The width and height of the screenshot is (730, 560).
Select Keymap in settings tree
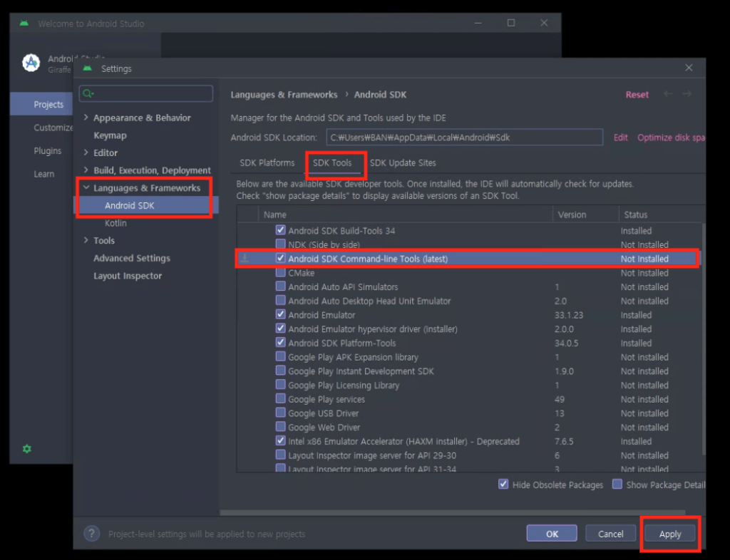tap(110, 135)
